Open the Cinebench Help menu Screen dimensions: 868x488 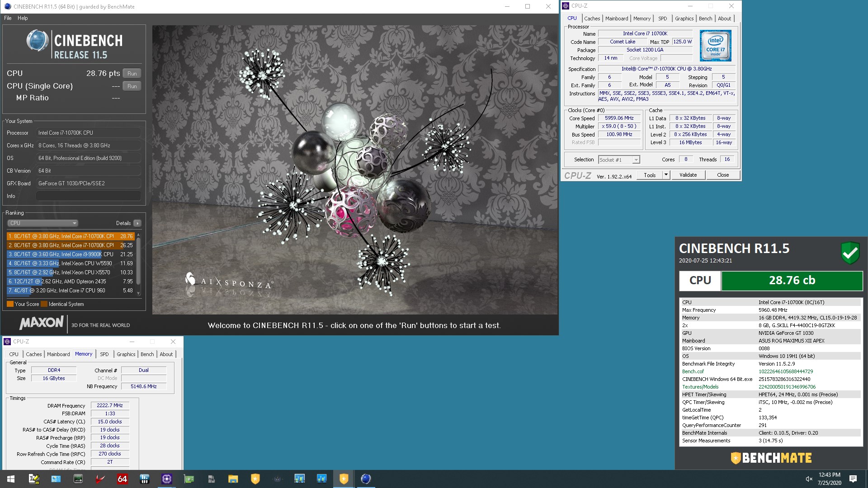point(23,18)
